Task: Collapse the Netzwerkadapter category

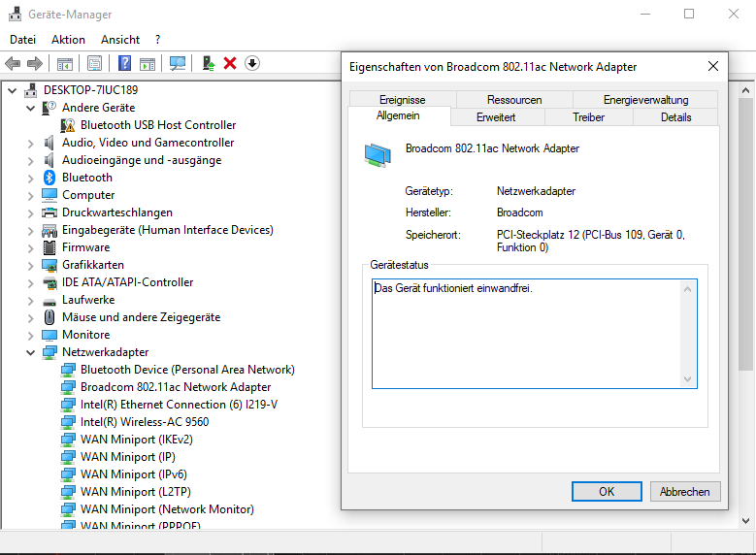Action: tap(30, 352)
